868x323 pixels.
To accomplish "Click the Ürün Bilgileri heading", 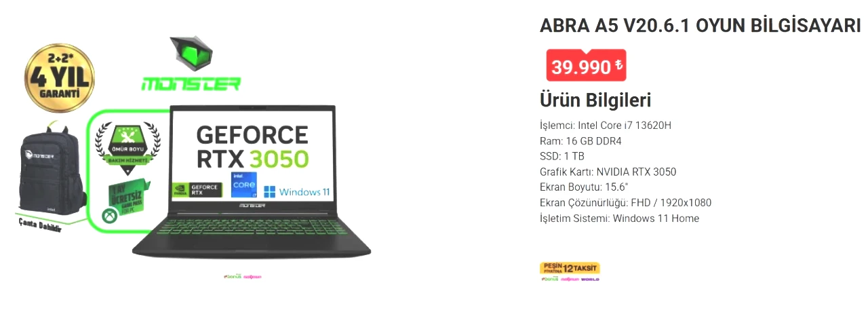I will pos(595,100).
